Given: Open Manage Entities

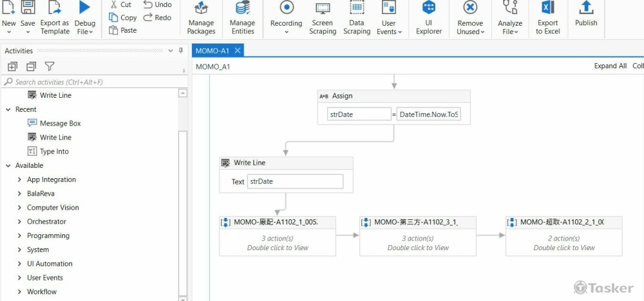Looking at the screenshot, I should click(242, 19).
